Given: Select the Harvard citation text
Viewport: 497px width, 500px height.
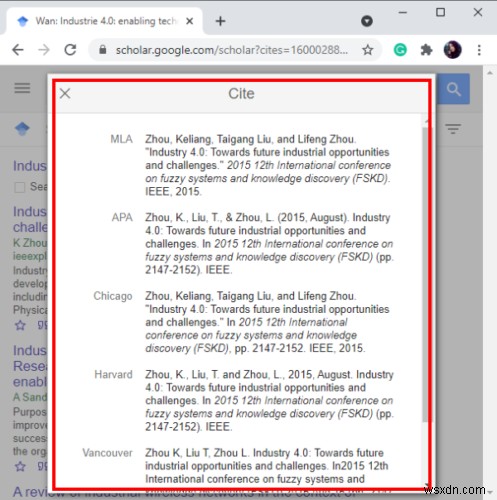Looking at the screenshot, I should point(269,400).
